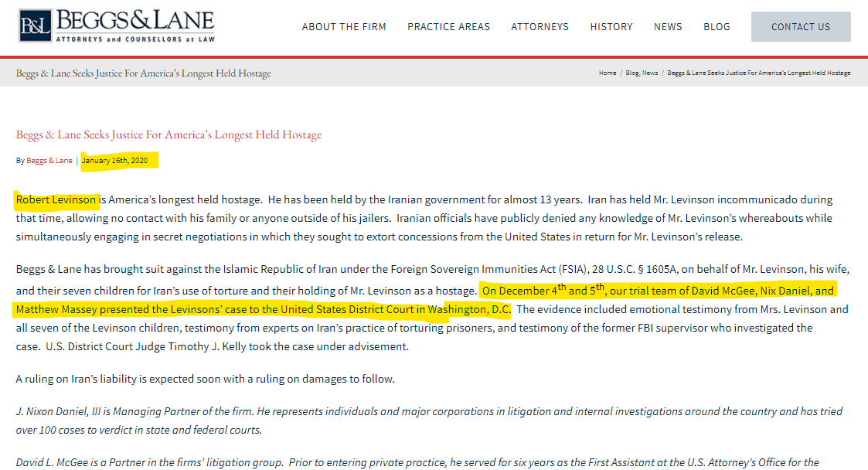Click the last breadcrumb item for current article

(x=759, y=73)
